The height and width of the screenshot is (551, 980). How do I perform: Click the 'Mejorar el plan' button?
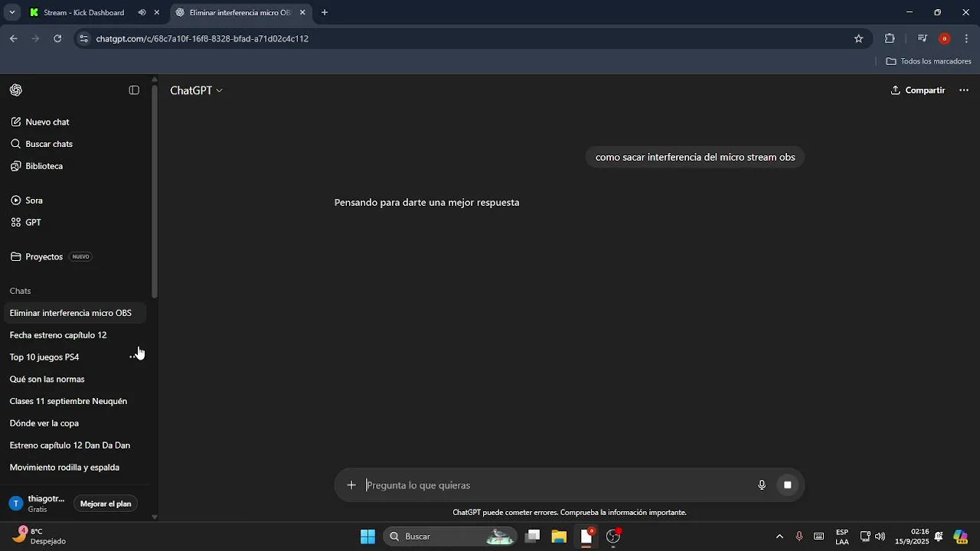point(106,504)
